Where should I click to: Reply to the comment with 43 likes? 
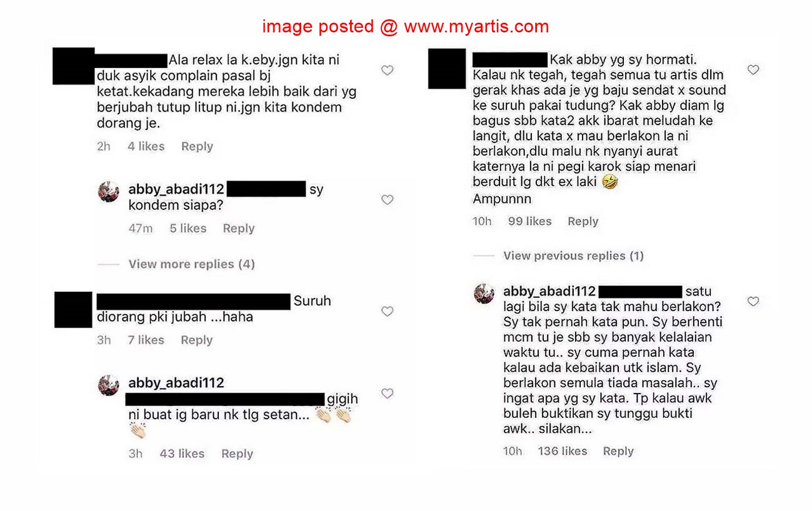coord(237,454)
